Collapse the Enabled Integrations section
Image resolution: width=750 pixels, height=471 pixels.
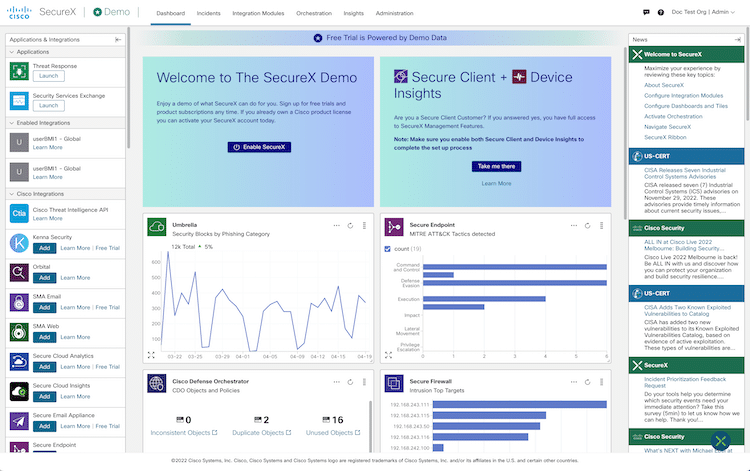[12, 123]
